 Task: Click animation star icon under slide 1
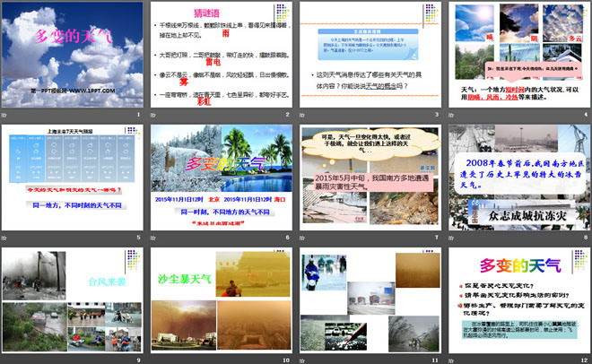(4, 115)
